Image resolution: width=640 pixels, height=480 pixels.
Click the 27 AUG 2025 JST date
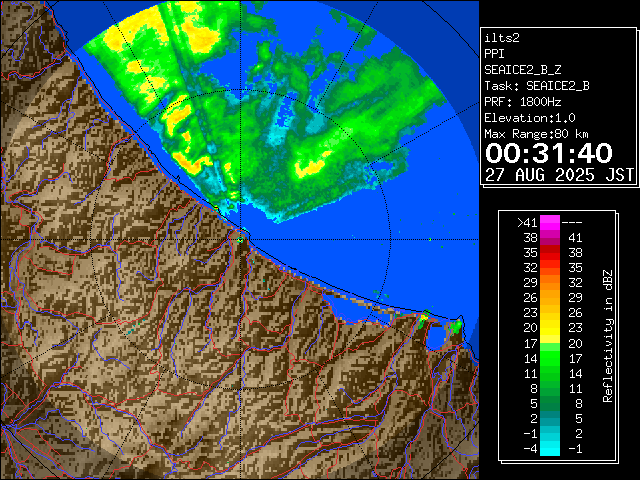559,174
